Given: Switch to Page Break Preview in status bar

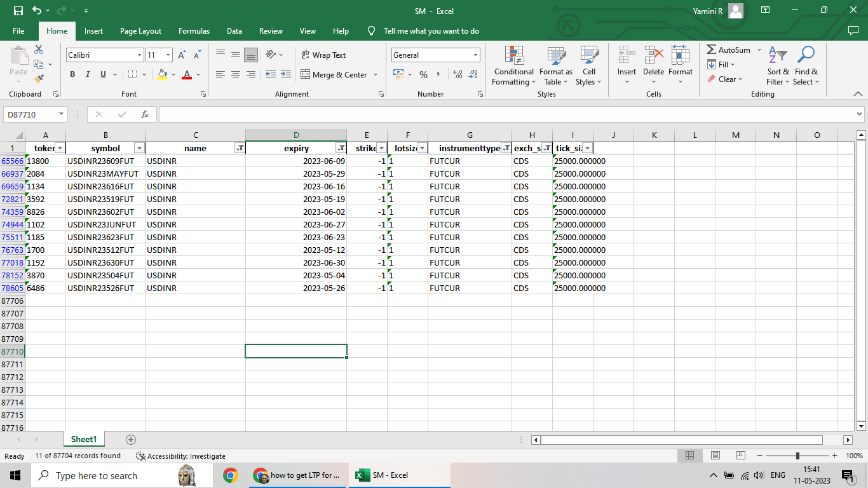Looking at the screenshot, I should coord(741,456).
